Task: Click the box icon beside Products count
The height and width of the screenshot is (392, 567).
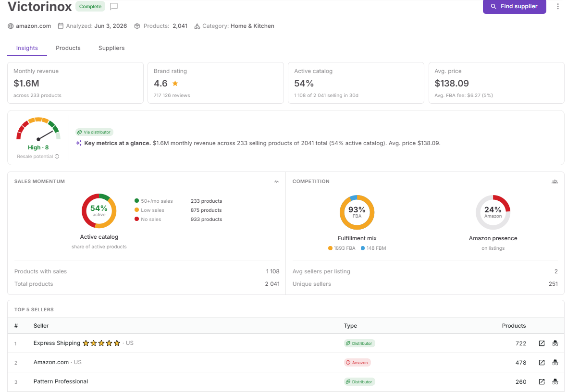Action: tap(137, 26)
